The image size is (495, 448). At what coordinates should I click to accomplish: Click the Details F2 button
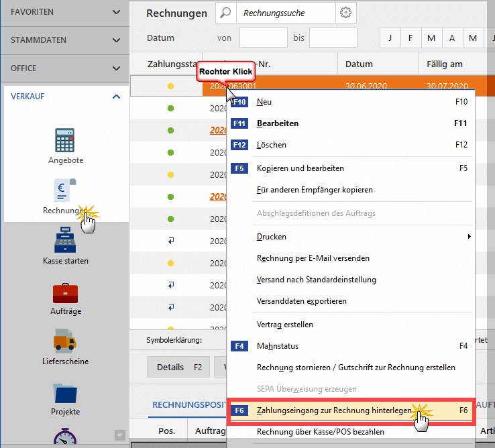click(x=178, y=367)
